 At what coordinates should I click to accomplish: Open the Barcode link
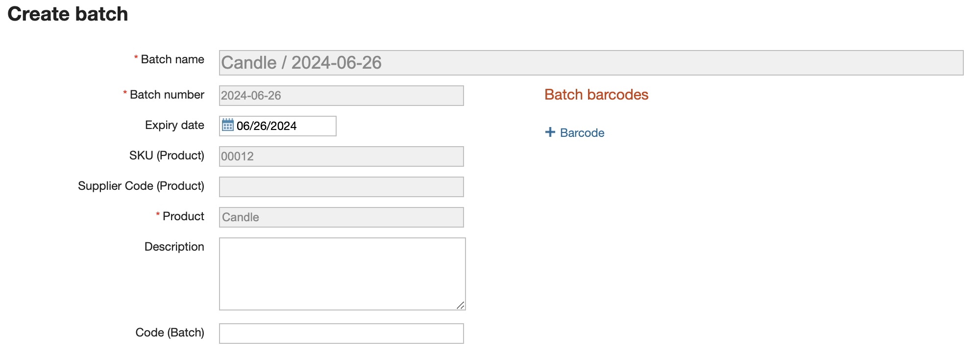tap(582, 132)
